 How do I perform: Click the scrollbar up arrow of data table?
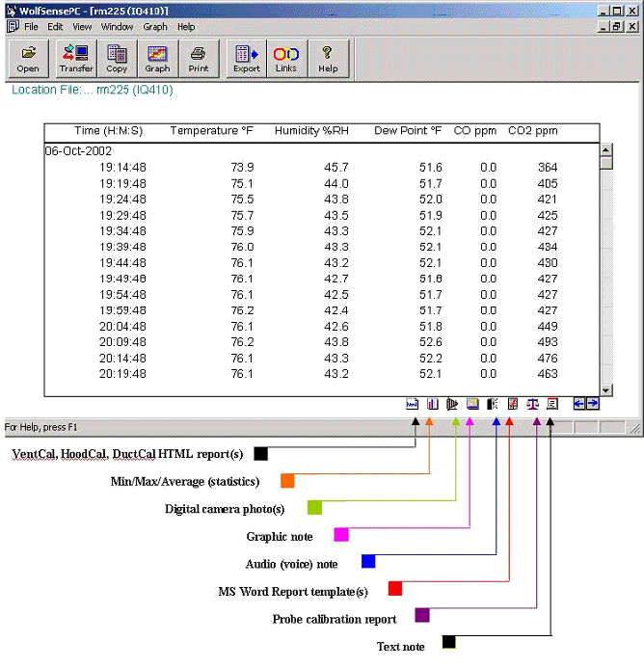(x=606, y=150)
